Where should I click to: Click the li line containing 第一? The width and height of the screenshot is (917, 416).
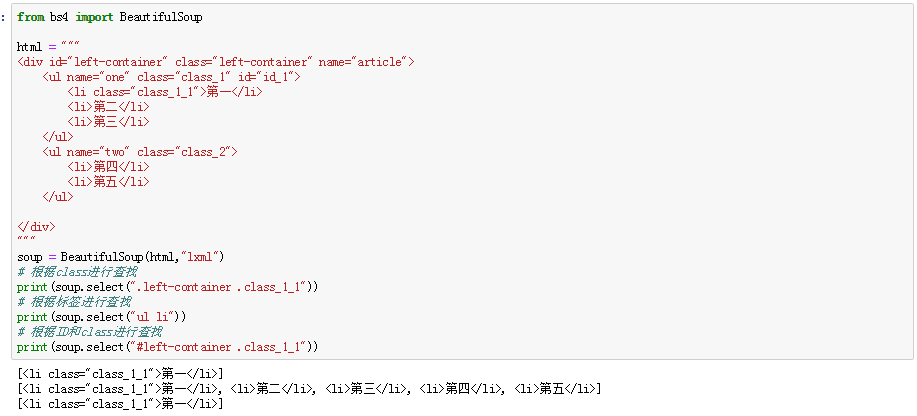tap(164, 92)
